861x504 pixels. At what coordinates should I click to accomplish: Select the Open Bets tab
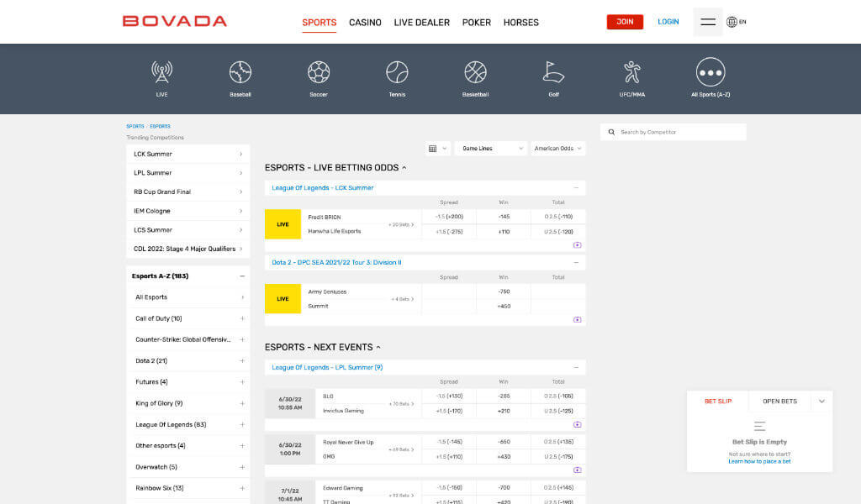[779, 402]
